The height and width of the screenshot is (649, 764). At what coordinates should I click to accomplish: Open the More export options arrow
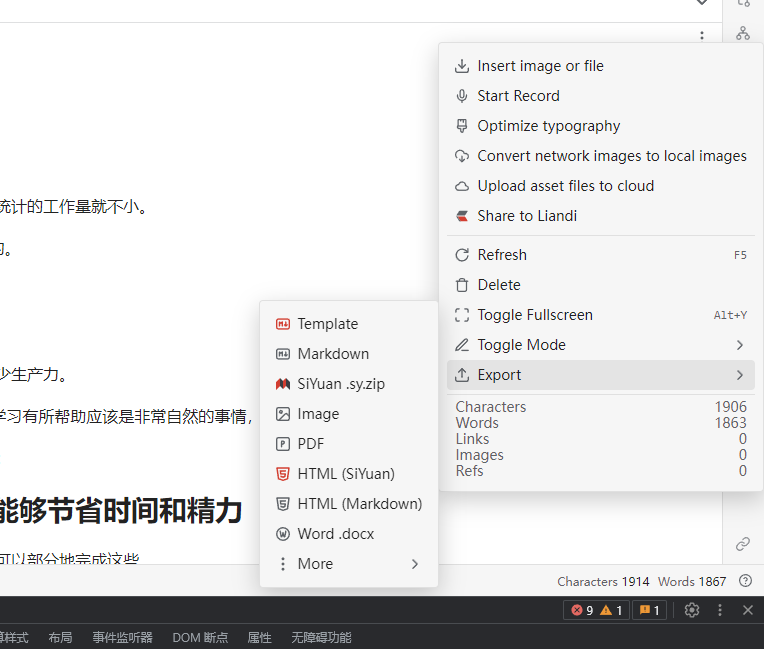415,564
